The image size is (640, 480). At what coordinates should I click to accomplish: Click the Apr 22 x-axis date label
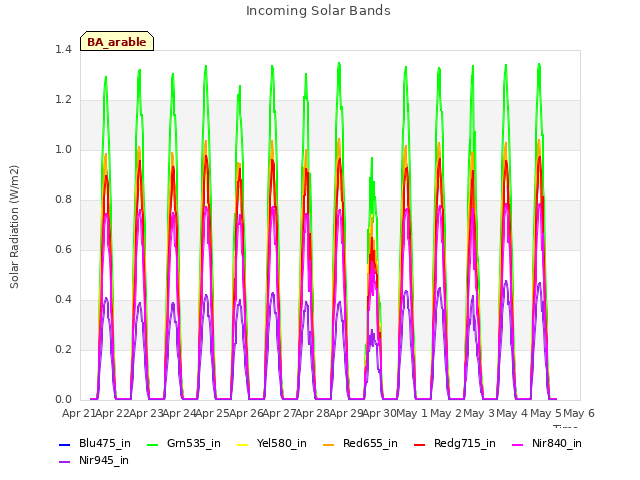(112, 413)
